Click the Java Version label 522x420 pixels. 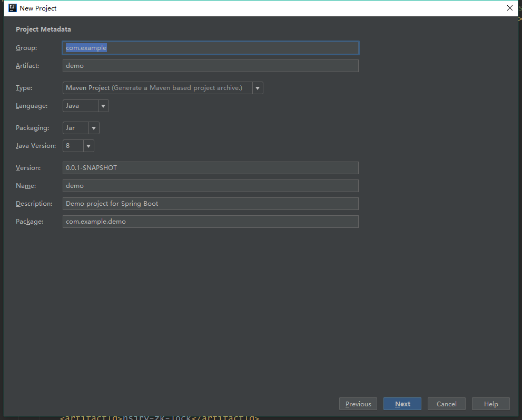(x=36, y=146)
